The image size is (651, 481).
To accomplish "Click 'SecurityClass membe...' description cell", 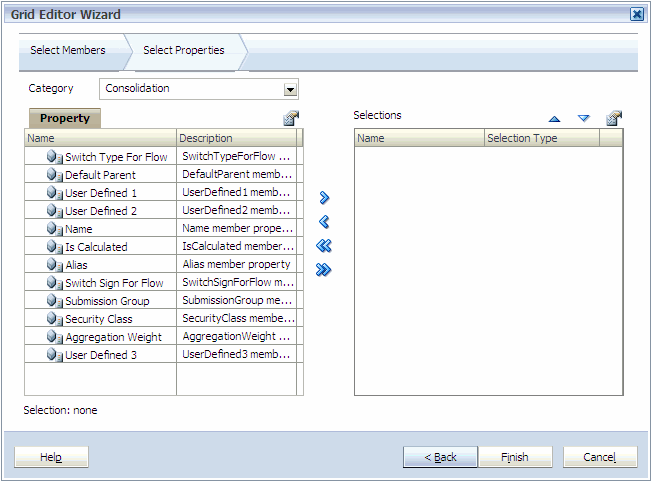I will coord(237,318).
